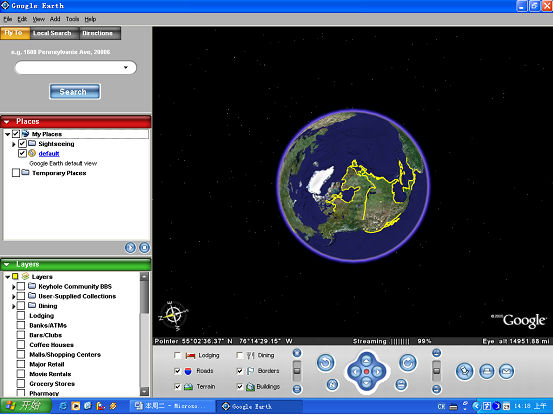553x415 pixels.
Task: Click the Lodging bed icon
Action: [x=190, y=356]
